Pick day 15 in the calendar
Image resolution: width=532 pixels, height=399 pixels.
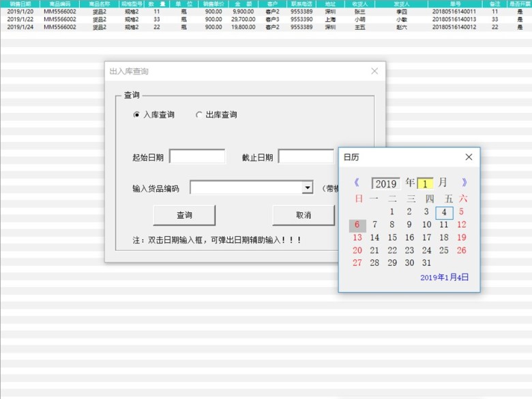coord(392,237)
